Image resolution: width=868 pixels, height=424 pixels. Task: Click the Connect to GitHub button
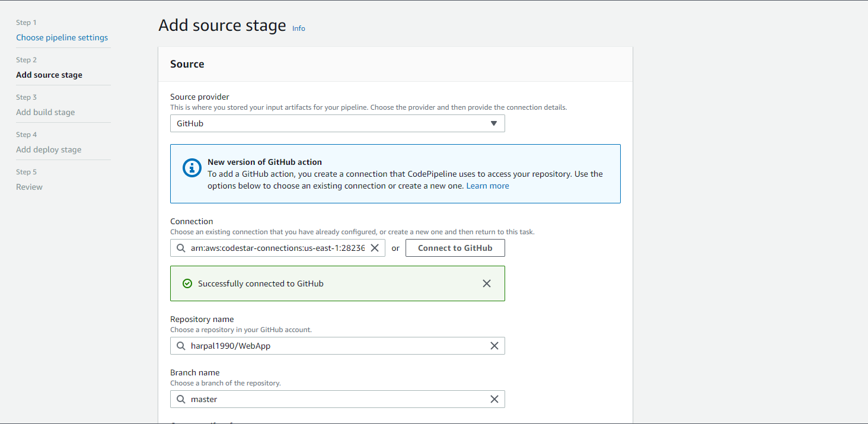click(455, 248)
